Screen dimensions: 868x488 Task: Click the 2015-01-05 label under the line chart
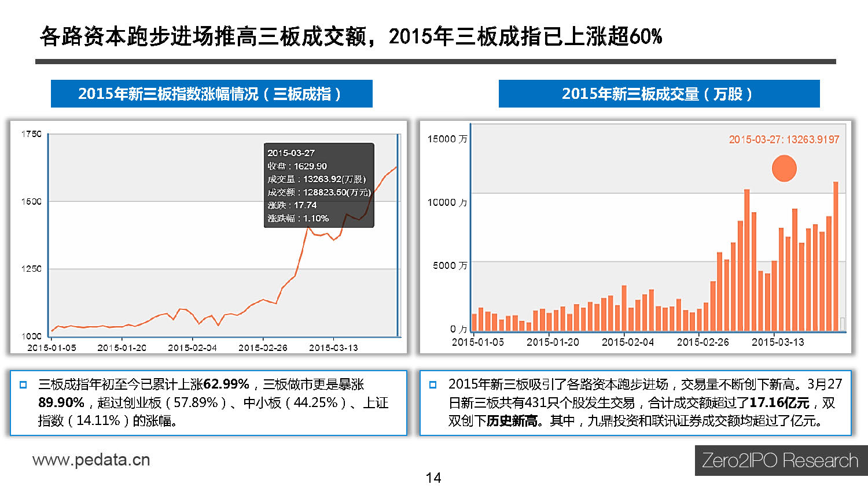coord(52,347)
